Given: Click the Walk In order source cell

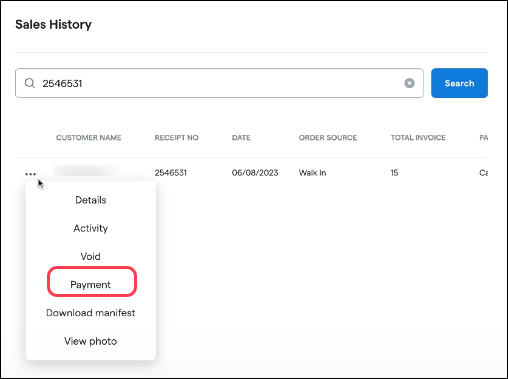Looking at the screenshot, I should (312, 173).
